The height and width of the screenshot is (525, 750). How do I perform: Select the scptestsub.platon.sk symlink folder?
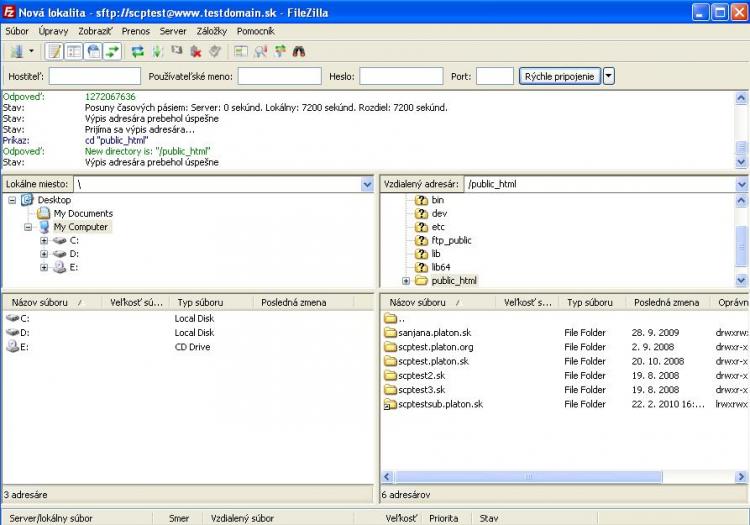(x=441, y=404)
